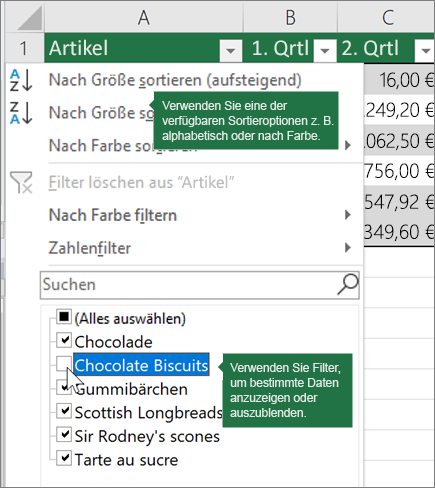Toggle the (Alles auswählen) checkbox
Screen dimensions: 435x488
pyautogui.click(x=64, y=317)
